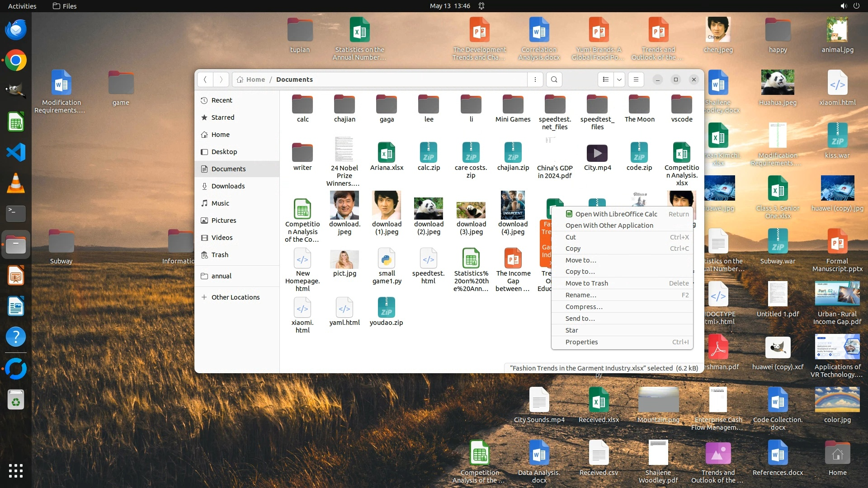This screenshot has width=868, height=488.
Task: Click the forward navigation arrow
Action: pos(221,80)
